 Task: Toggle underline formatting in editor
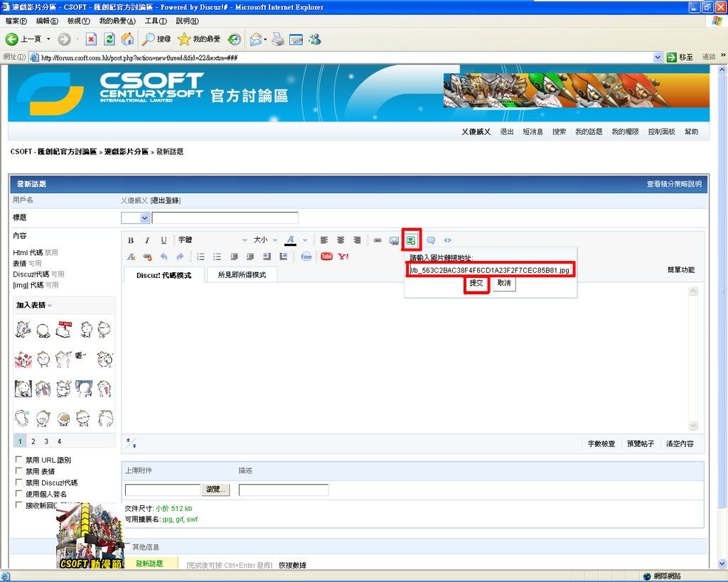tap(164, 240)
